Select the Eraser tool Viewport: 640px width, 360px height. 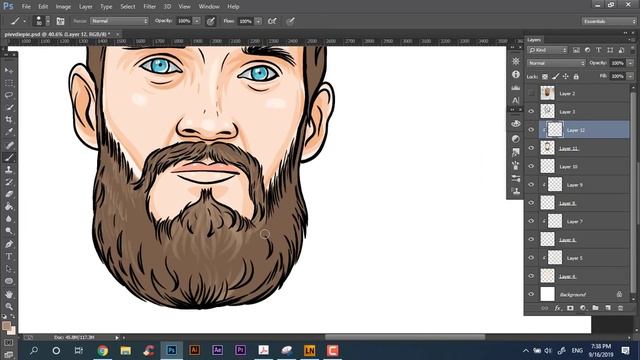(9, 194)
